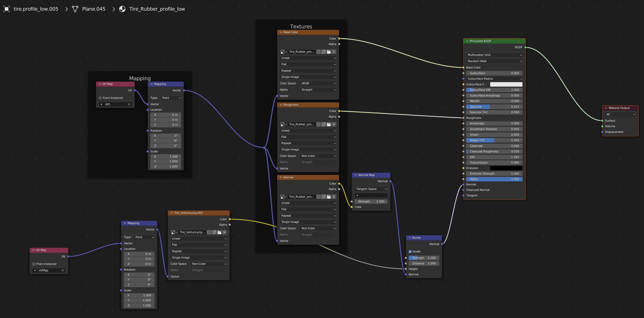Duplicate image datablock in Normal texture node

tap(324, 197)
